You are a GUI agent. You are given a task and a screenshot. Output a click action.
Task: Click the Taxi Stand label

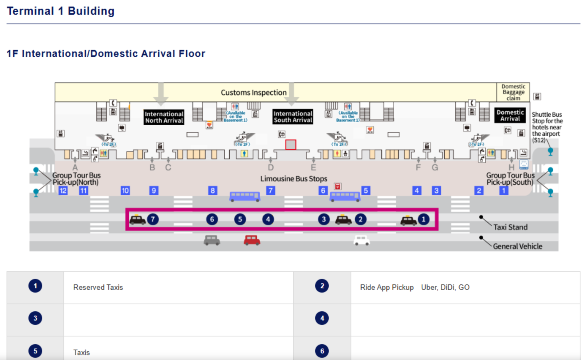tap(510, 227)
